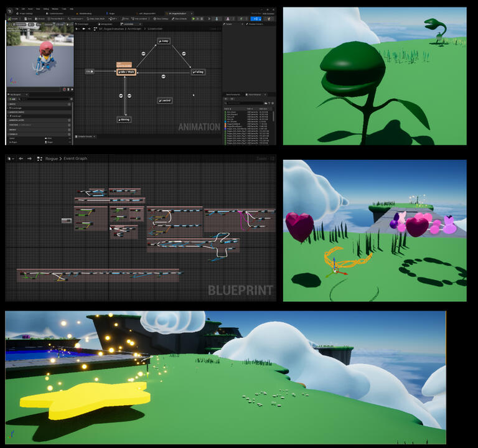The width and height of the screenshot is (478, 448).
Task: Select the Falling state node
Action: pyautogui.click(x=197, y=72)
